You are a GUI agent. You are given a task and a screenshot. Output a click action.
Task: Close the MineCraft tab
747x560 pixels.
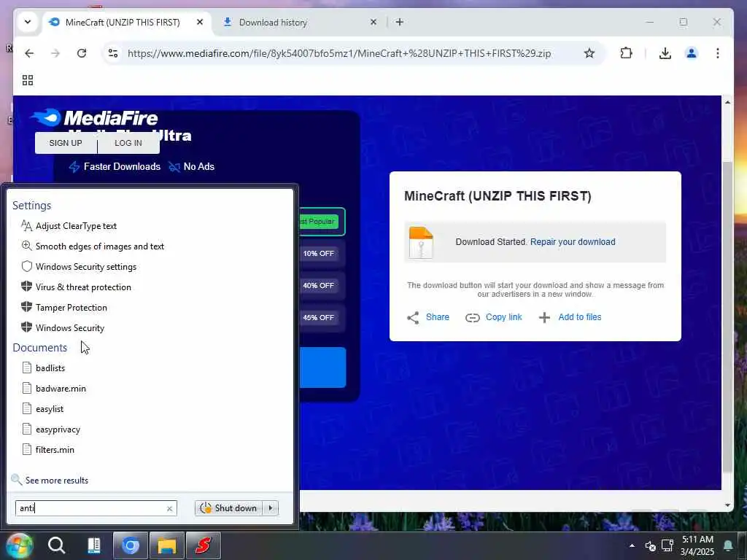click(x=200, y=23)
